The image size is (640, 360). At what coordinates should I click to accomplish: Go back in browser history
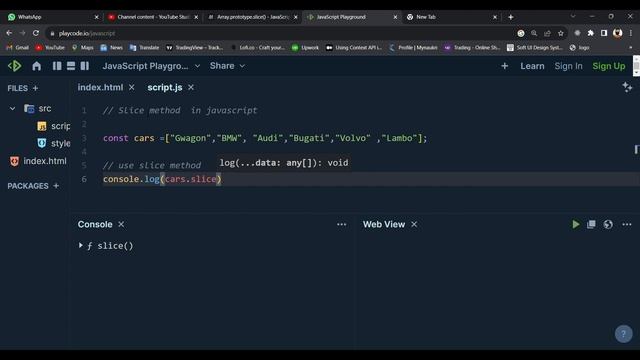[x=9, y=33]
